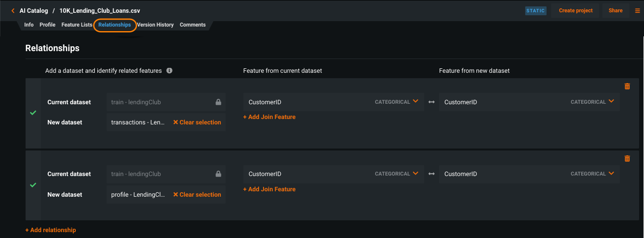644x238 pixels.
Task: Click the green checkmark on first relationship
Action: [x=33, y=113]
